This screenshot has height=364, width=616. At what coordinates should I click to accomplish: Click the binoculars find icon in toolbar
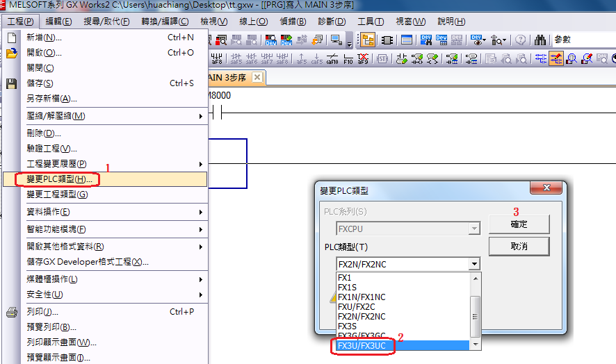pos(540,40)
